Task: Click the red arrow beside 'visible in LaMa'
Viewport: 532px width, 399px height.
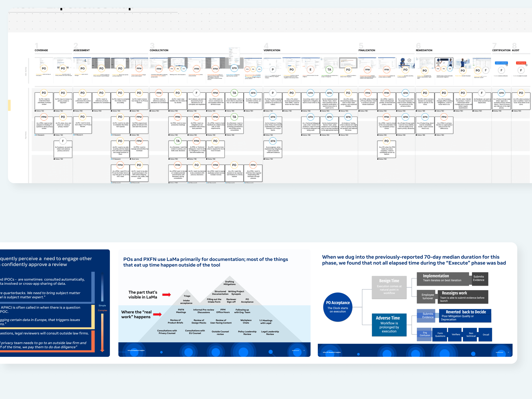Action: tap(166, 295)
